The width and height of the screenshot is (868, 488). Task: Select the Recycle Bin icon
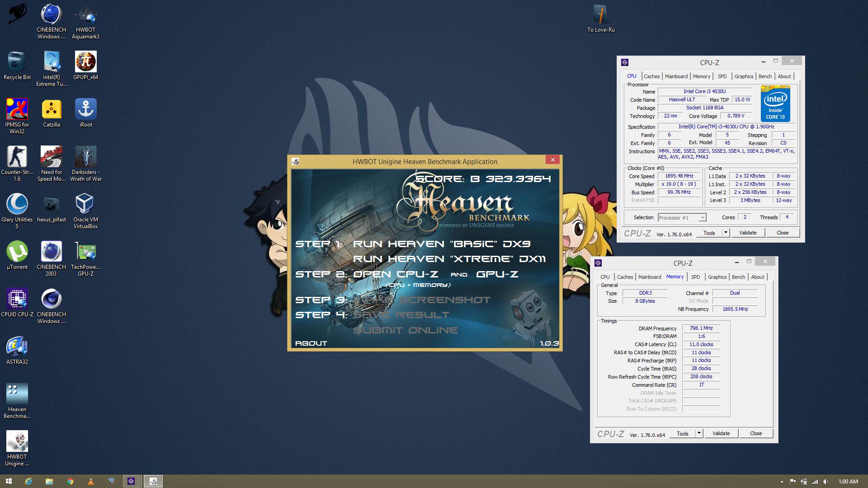(x=17, y=66)
